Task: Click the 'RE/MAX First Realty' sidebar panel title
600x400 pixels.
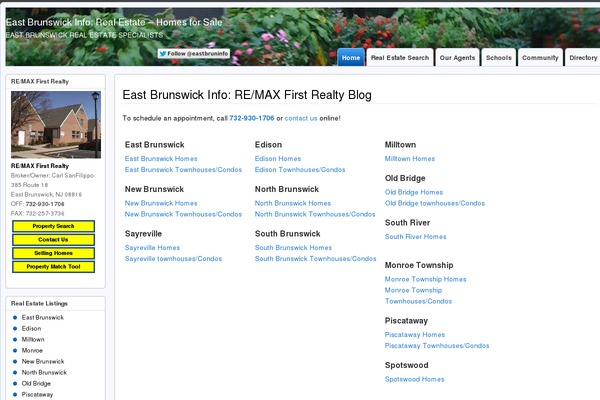Action: point(40,82)
